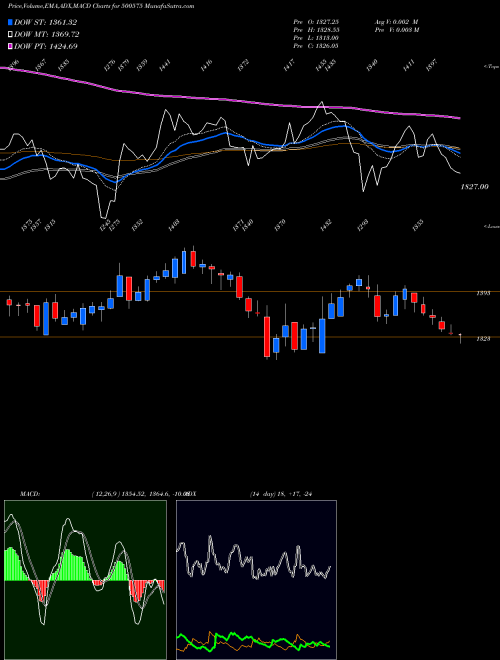Click the Pre H: 1328.55 value
This screenshot has height=660, width=500.
tap(316, 30)
